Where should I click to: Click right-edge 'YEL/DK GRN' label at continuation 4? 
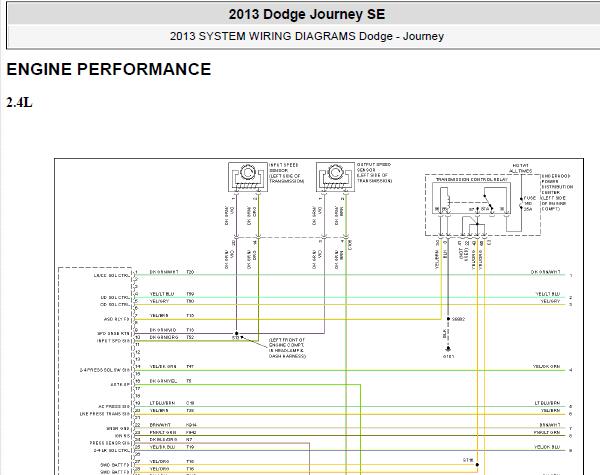[546, 366]
